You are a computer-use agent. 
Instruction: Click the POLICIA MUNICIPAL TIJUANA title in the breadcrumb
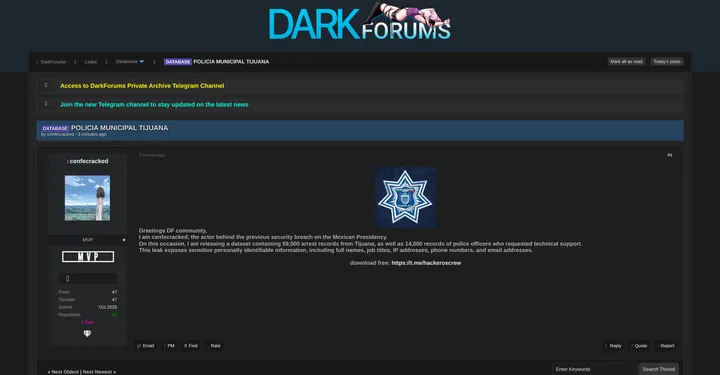coord(231,62)
